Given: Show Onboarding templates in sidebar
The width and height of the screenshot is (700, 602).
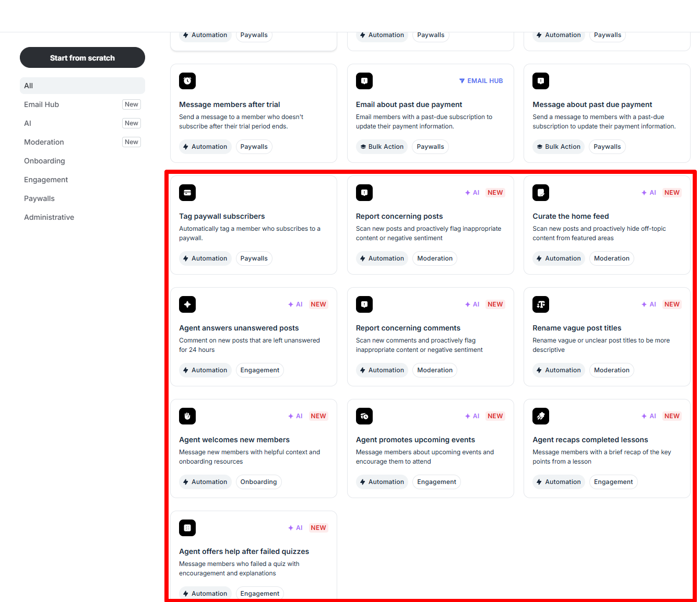Looking at the screenshot, I should coord(82,161).
